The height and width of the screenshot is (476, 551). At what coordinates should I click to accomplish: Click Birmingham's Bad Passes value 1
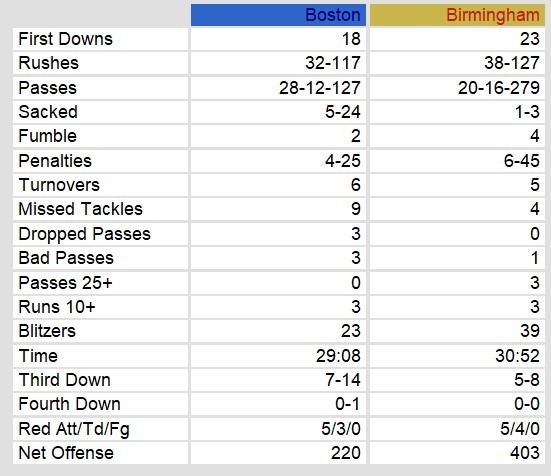pyautogui.click(x=535, y=258)
